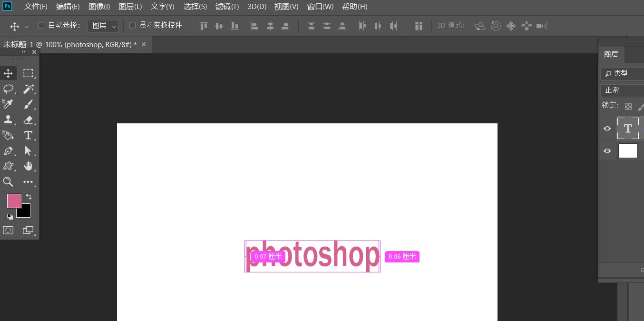Select the Paint Bucket tool

click(8, 135)
